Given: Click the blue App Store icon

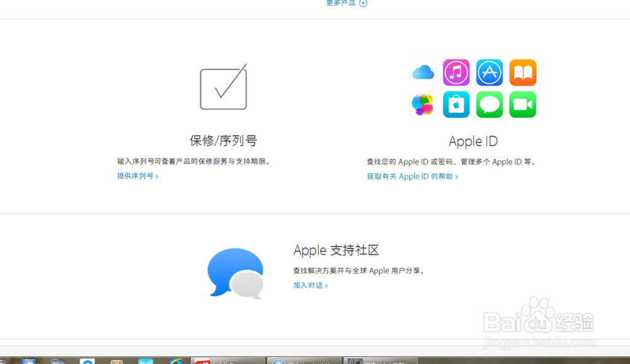Looking at the screenshot, I should pyautogui.click(x=490, y=72).
